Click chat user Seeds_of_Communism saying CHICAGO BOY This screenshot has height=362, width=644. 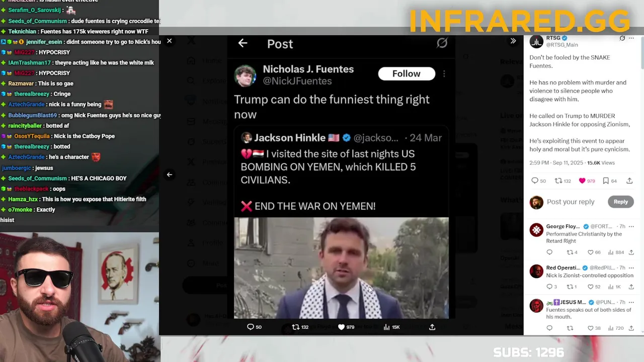coord(37,178)
